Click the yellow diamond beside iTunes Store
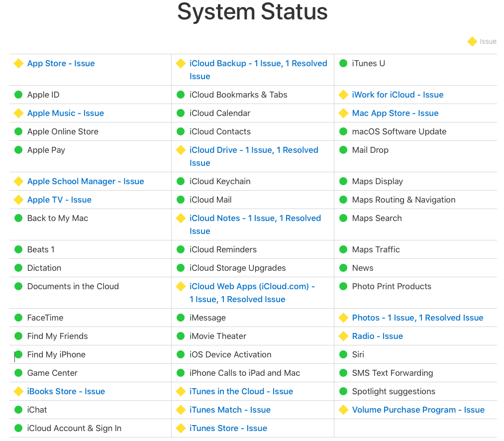The image size is (504, 441). tap(181, 428)
